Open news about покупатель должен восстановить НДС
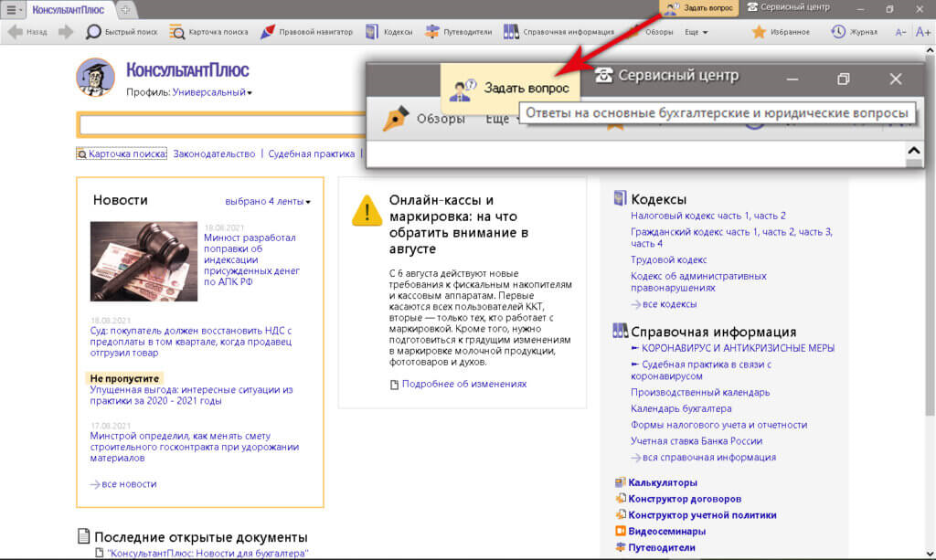This screenshot has width=936, height=560. click(191, 342)
